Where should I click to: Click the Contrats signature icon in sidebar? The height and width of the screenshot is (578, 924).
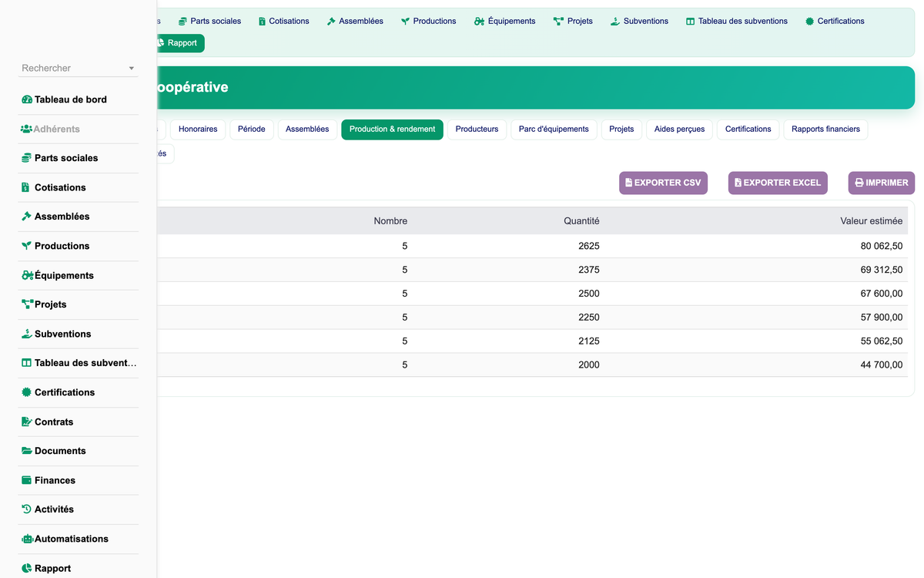pos(27,422)
